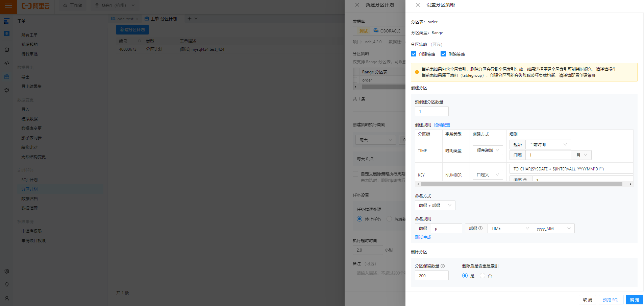644x306 pixels.
Task: Click the help icon next to 分区保留数量
Action: coord(443,266)
